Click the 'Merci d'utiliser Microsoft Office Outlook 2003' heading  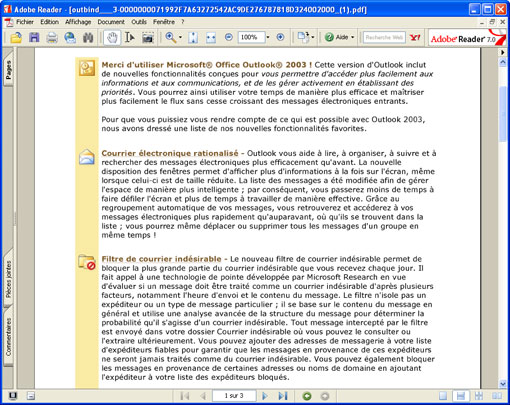pyautogui.click(x=207, y=65)
